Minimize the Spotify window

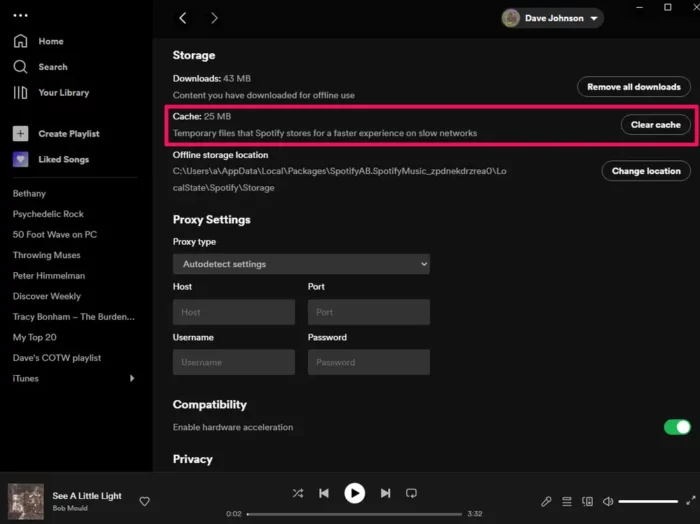pyautogui.click(x=640, y=7)
